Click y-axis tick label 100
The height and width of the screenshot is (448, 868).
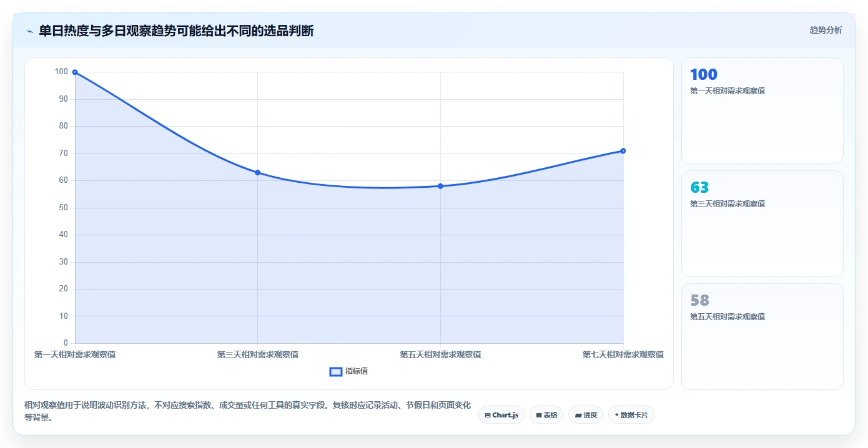pyautogui.click(x=61, y=72)
